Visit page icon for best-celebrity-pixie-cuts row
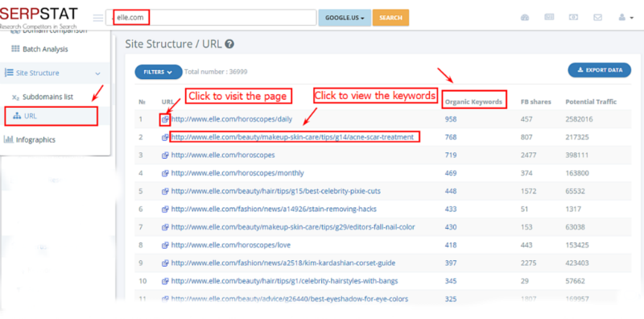 (x=165, y=191)
